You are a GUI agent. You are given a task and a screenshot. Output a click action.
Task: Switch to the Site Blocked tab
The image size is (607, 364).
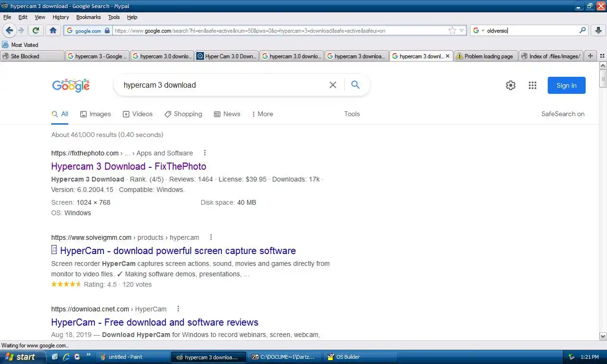point(32,56)
